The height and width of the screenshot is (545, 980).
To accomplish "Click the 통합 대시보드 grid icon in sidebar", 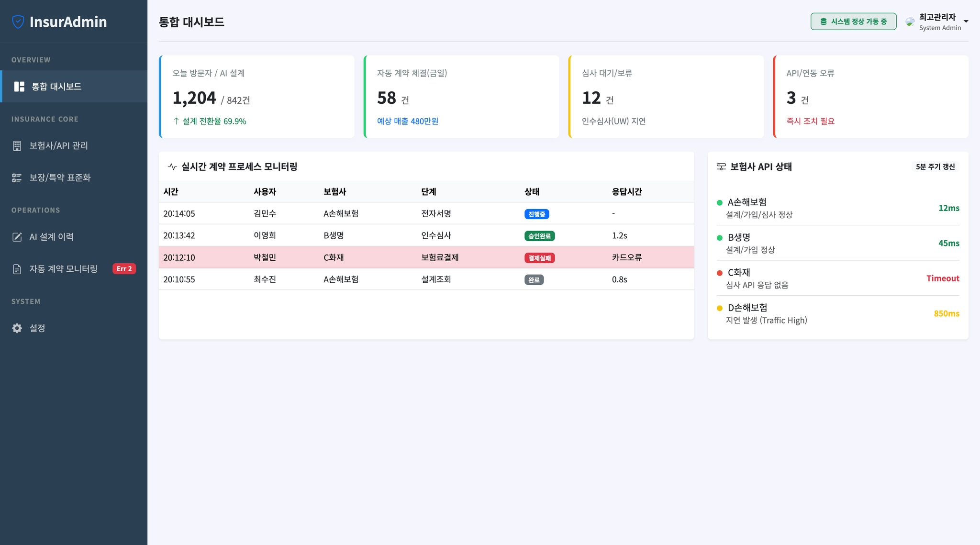I will tap(19, 87).
